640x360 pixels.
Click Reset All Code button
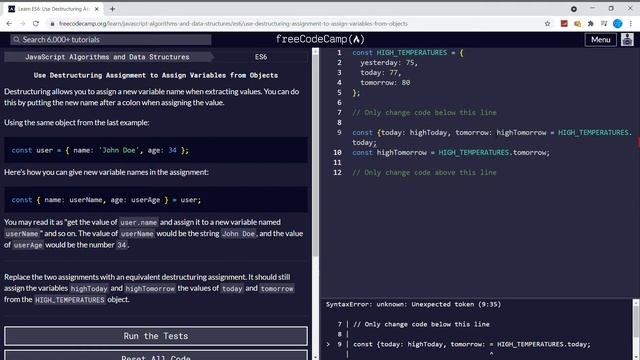click(156, 356)
